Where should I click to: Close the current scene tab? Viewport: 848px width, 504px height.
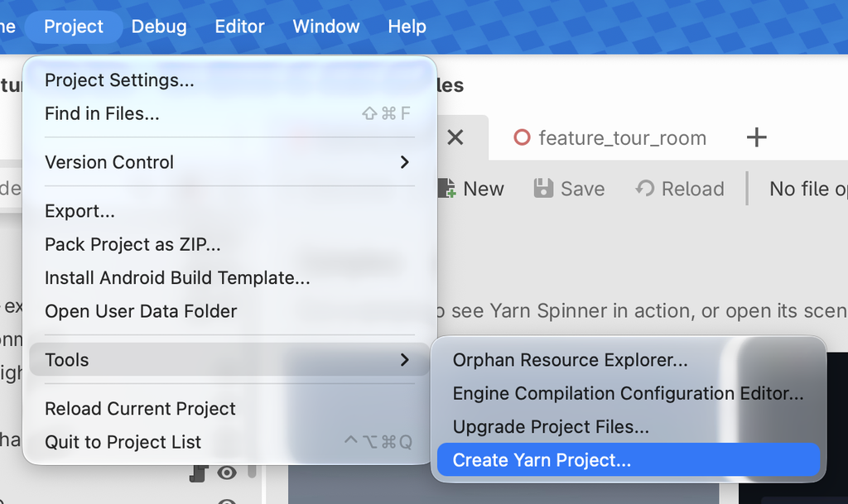tap(455, 137)
